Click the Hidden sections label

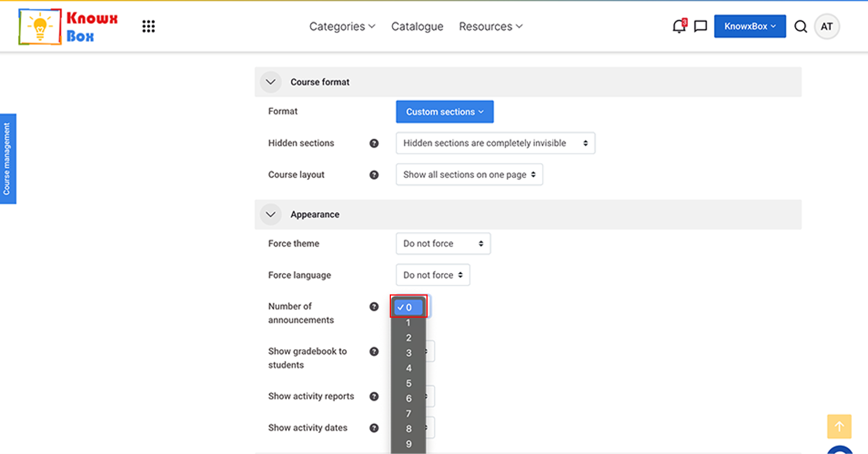pos(301,143)
